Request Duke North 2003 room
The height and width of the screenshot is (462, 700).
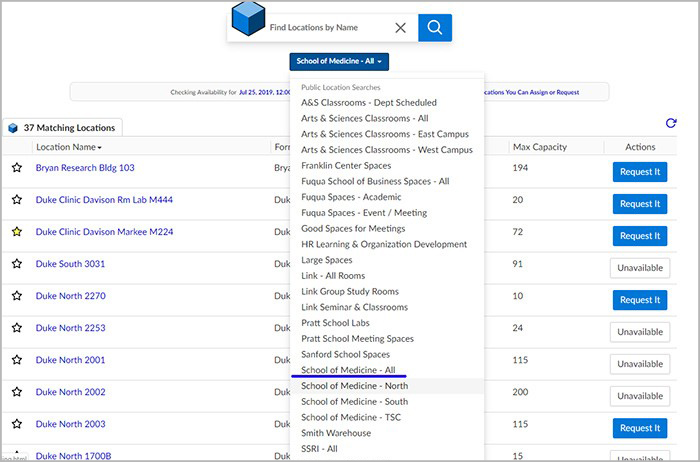pos(640,428)
